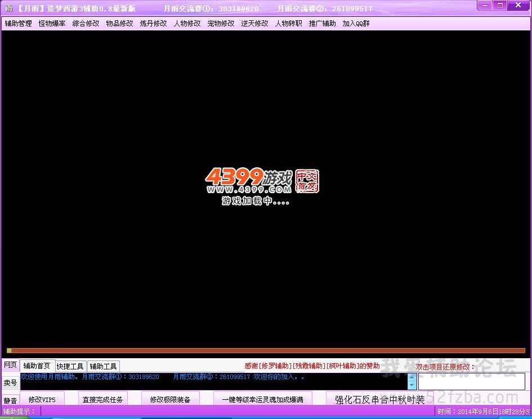Open the 人物转职 menu
The height and width of the screenshot is (419, 532).
click(x=288, y=24)
